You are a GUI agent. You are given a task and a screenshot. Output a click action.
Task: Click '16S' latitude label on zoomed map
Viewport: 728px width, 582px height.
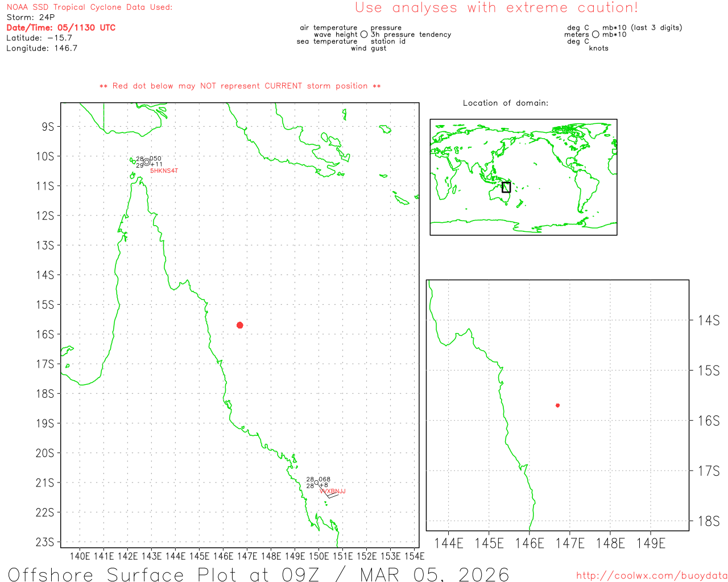pos(709,421)
